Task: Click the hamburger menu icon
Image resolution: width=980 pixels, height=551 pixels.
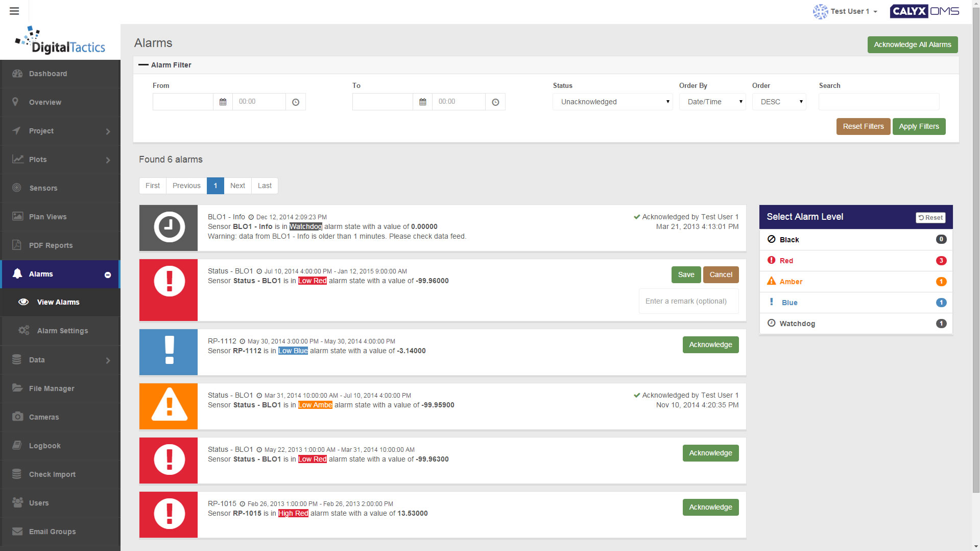Action: click(14, 11)
